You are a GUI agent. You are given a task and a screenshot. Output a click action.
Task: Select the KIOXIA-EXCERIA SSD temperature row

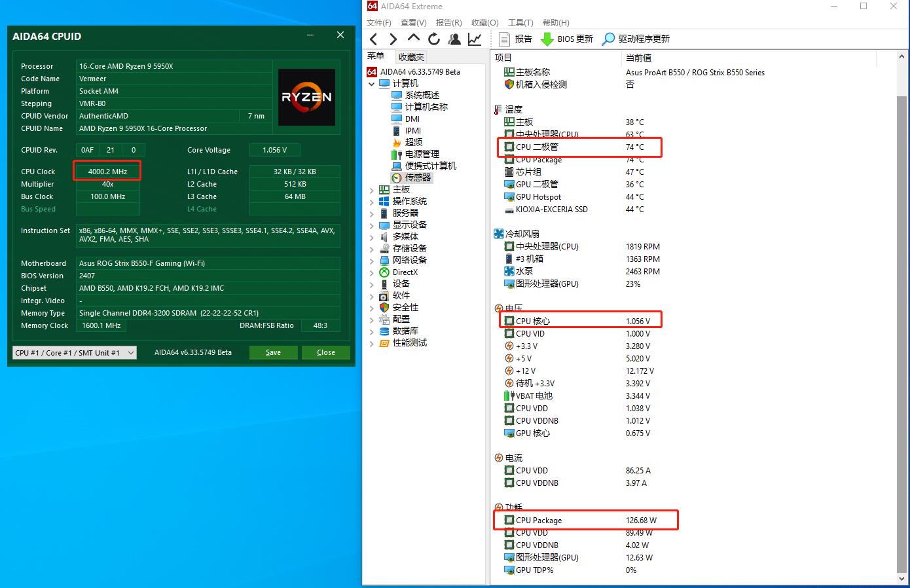tap(575, 210)
